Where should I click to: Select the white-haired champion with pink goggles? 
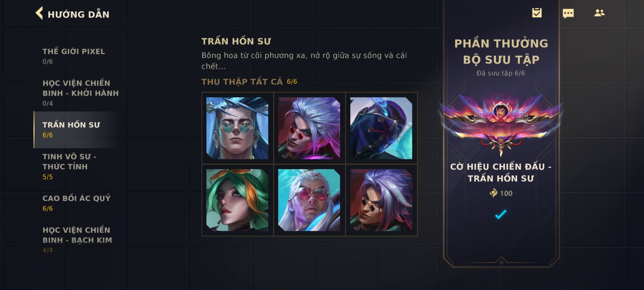pyautogui.click(x=309, y=200)
